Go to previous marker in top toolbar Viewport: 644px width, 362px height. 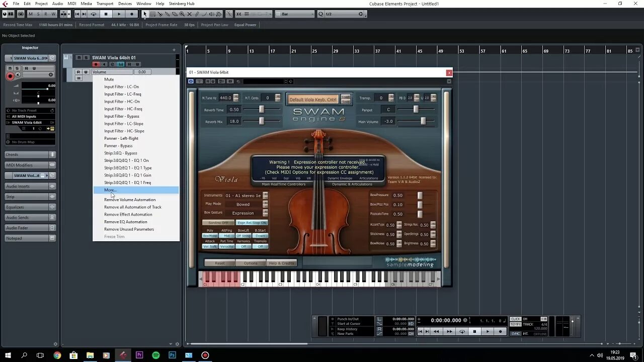click(x=77, y=14)
